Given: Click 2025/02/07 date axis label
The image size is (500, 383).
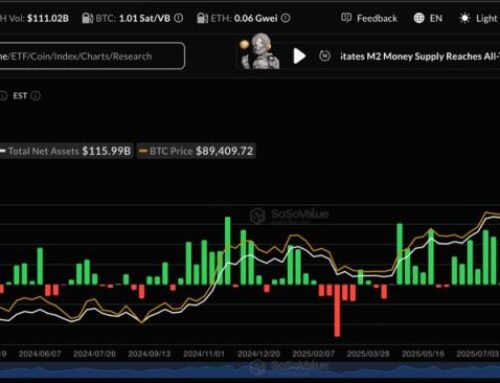Looking at the screenshot, I should coord(313,354).
